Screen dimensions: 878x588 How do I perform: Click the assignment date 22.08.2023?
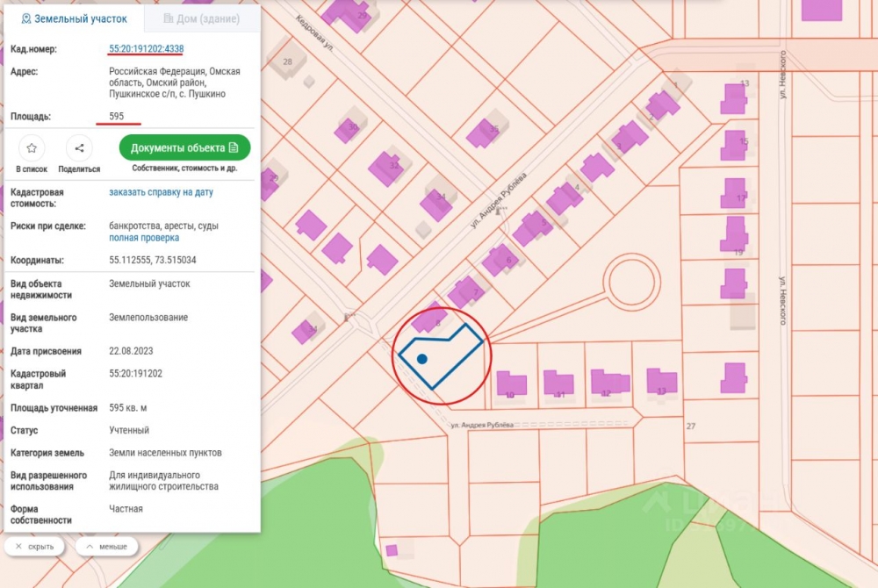131,351
